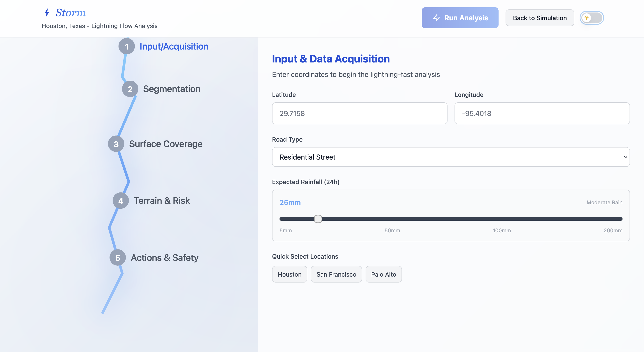Open the Actions & Safety step

tap(165, 258)
